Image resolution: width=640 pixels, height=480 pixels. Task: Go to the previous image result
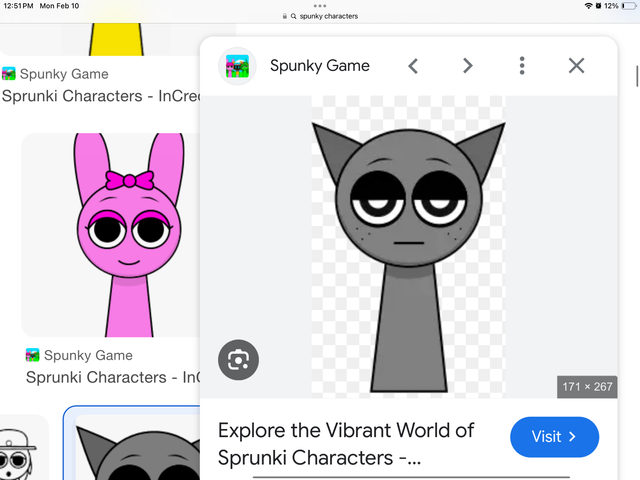point(413,66)
